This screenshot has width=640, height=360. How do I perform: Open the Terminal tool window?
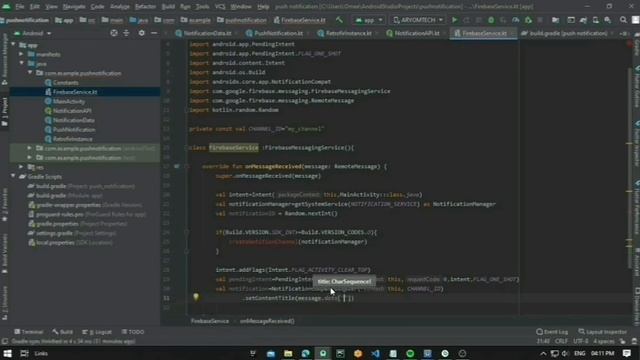(29, 332)
